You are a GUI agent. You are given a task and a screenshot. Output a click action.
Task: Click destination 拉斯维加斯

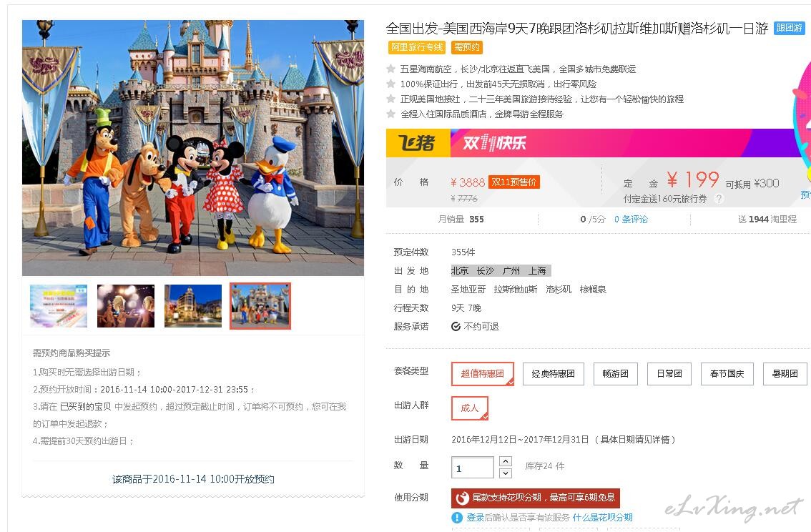[x=516, y=290]
